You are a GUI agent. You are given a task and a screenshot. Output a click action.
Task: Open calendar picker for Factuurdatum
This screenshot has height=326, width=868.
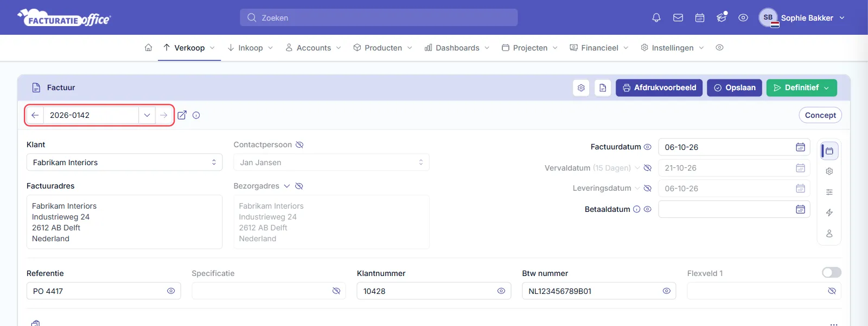800,147
